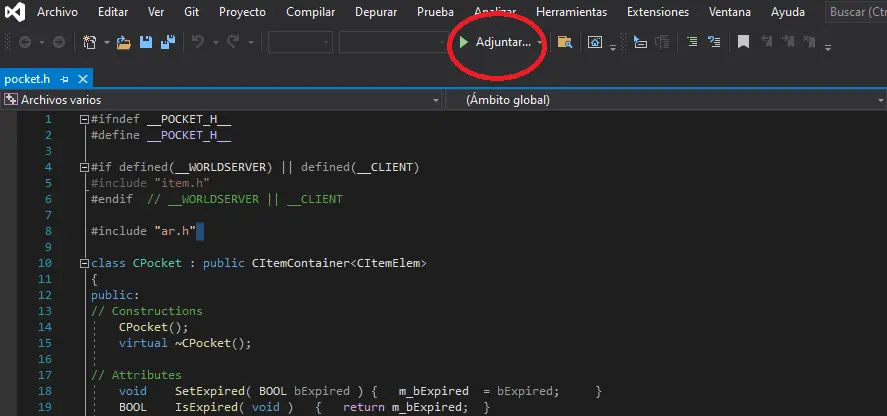The image size is (887, 416).
Task: Click the Archivos varios project icon
Action: [x=11, y=100]
